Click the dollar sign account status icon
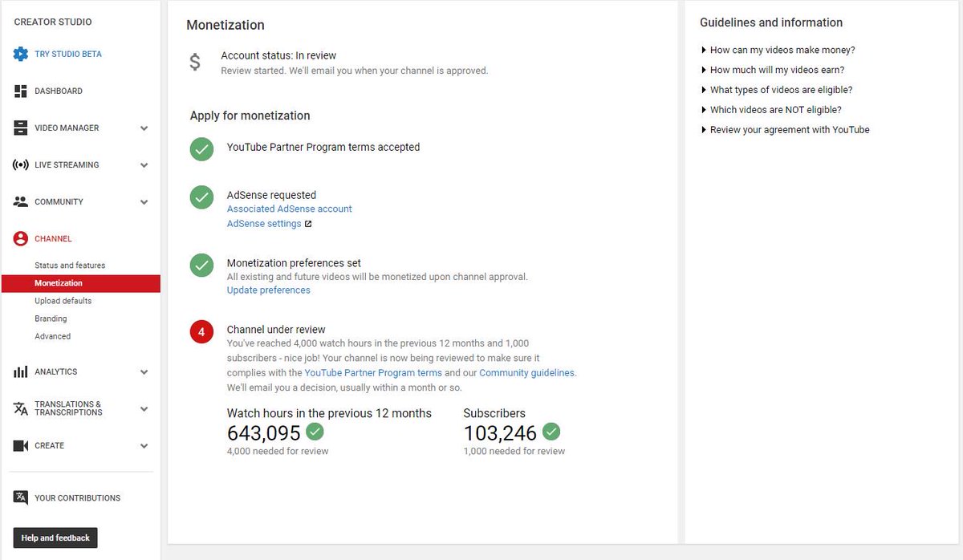The height and width of the screenshot is (560, 963). click(195, 63)
